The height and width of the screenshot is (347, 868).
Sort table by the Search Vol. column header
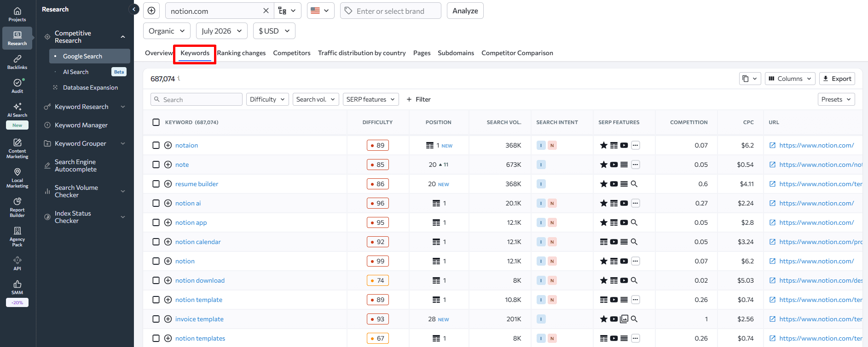pyautogui.click(x=504, y=122)
